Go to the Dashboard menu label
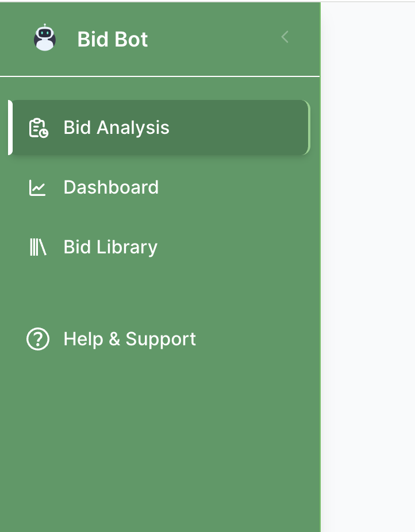415x532 pixels. (x=111, y=187)
